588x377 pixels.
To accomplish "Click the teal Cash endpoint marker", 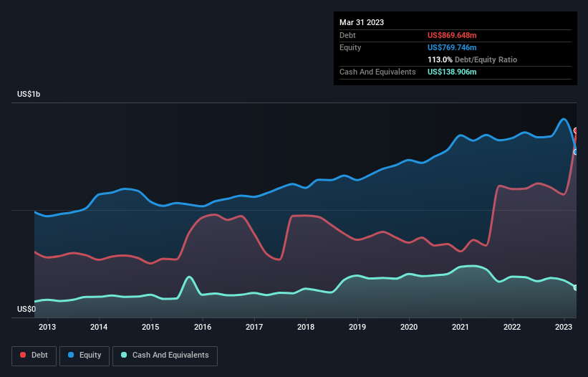I will pos(576,287).
